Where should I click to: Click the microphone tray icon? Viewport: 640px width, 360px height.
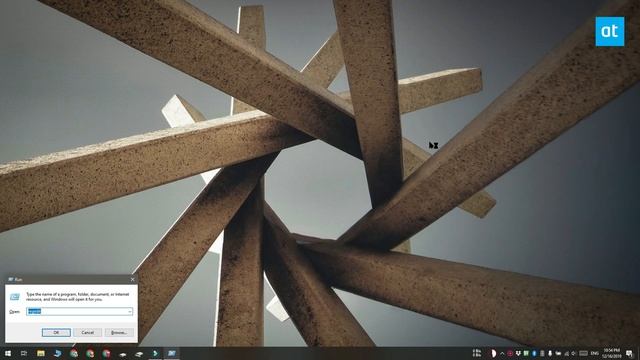click(x=550, y=353)
